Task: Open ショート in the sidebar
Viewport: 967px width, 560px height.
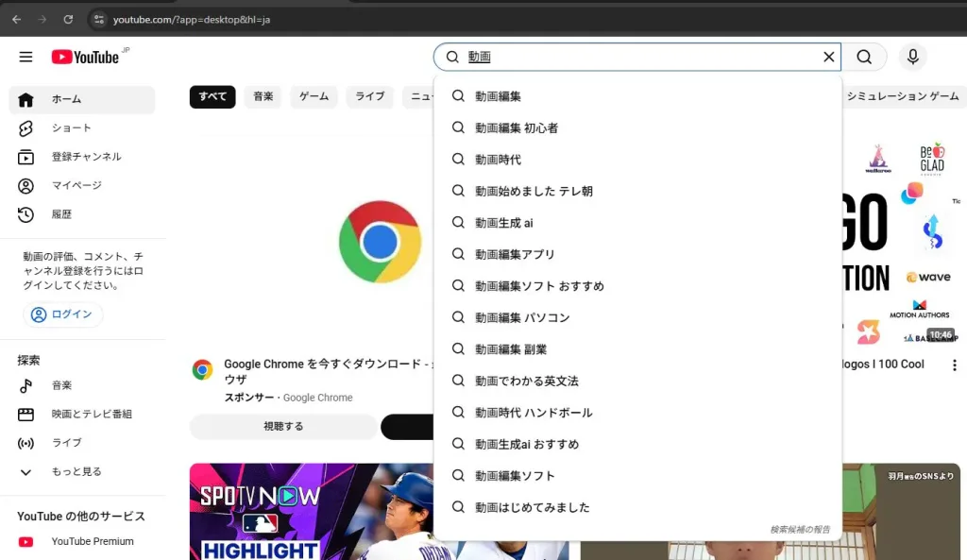Action: coord(82,128)
